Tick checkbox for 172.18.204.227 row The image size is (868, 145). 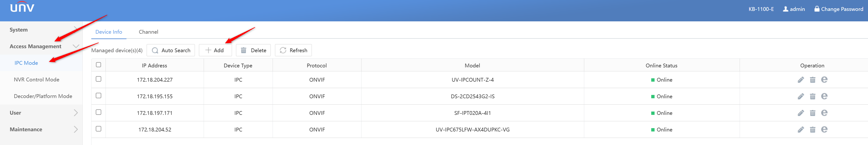98,79
